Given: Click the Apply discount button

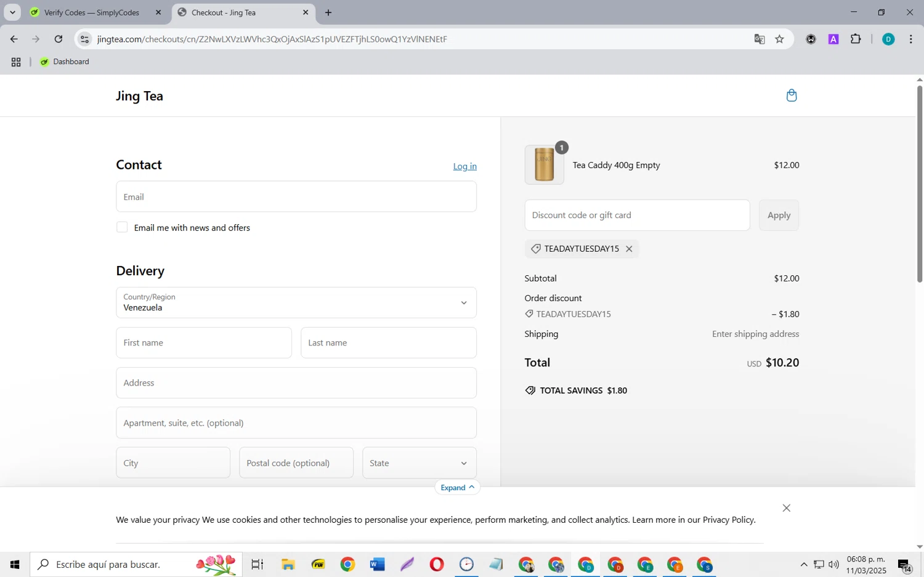Looking at the screenshot, I should click(779, 215).
